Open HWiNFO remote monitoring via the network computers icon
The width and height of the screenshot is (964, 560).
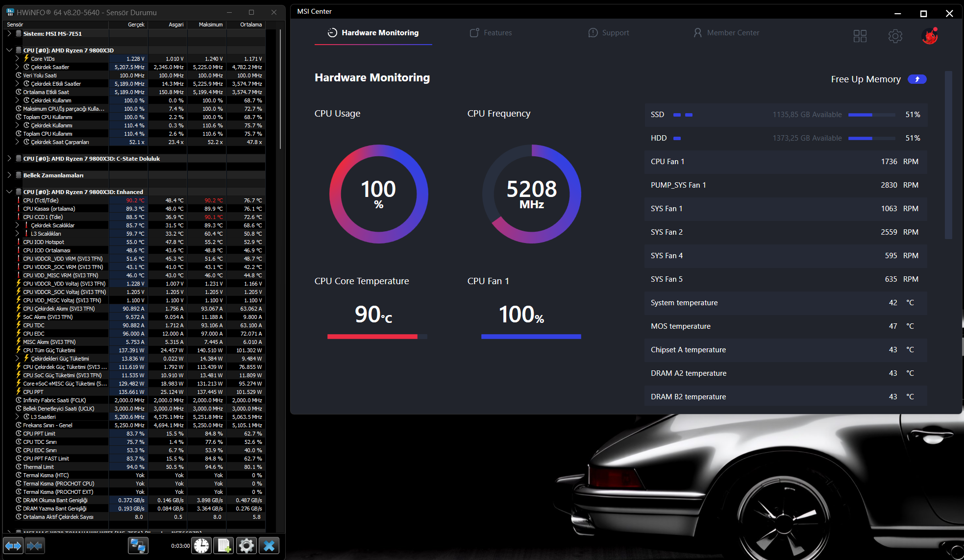[x=138, y=545]
